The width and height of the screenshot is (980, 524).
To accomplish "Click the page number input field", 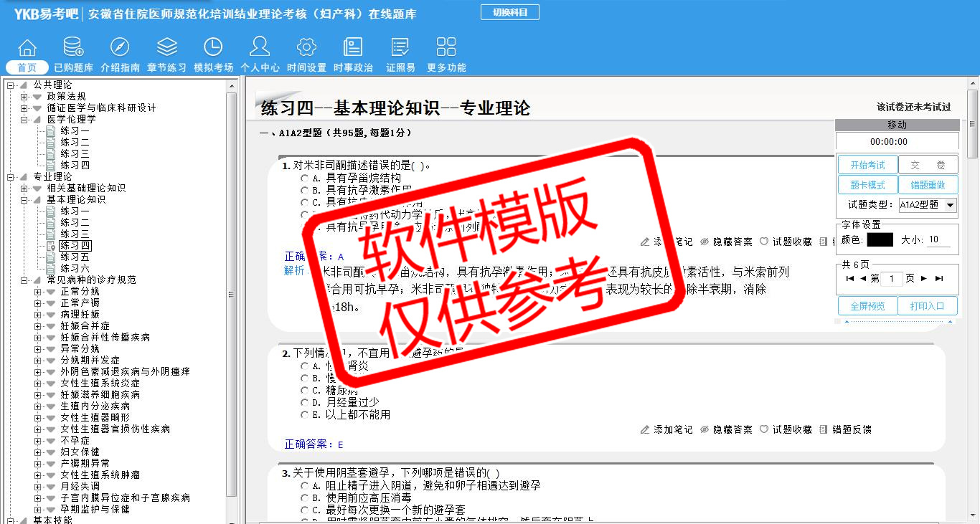I will coord(891,279).
